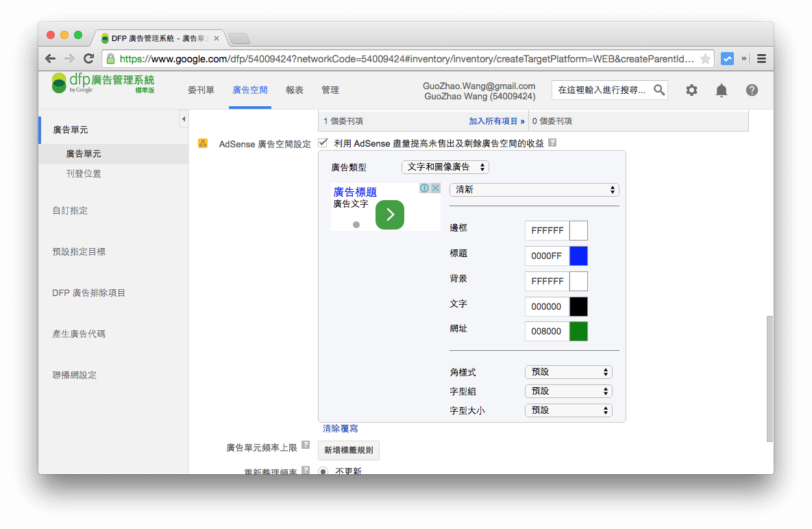This screenshot has width=812, height=529.
Task: Click the info icon on the ad preview
Action: [x=425, y=187]
